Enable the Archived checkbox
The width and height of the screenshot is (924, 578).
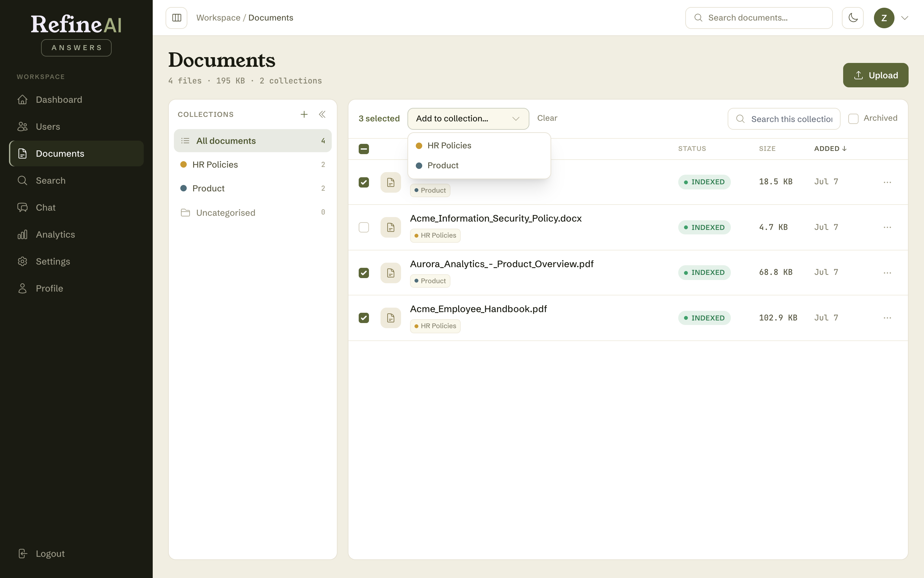click(x=853, y=119)
